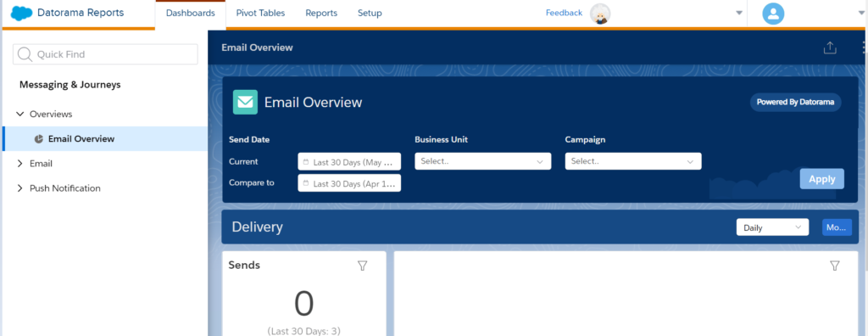
Task: Open the Business Unit select dropdown
Action: (x=482, y=161)
